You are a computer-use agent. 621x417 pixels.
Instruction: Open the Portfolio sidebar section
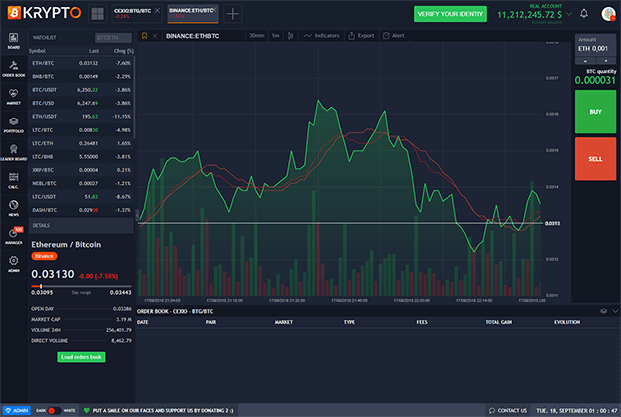[x=13, y=125]
